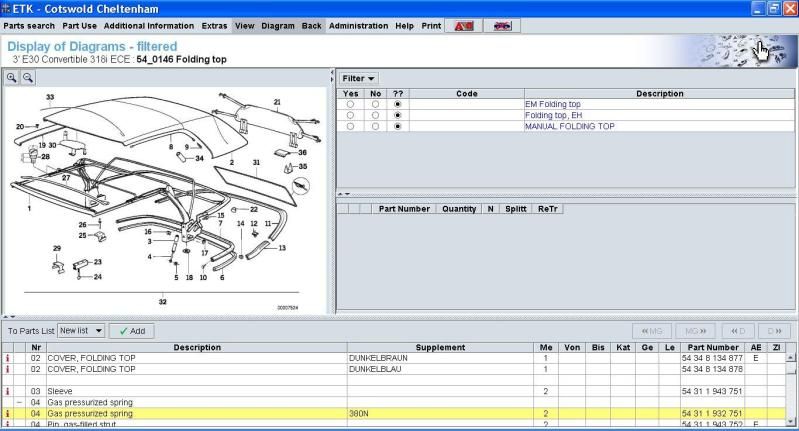This screenshot has height=431, width=799.
Task: Click the parts list scroll down arrow
Action: [790, 422]
